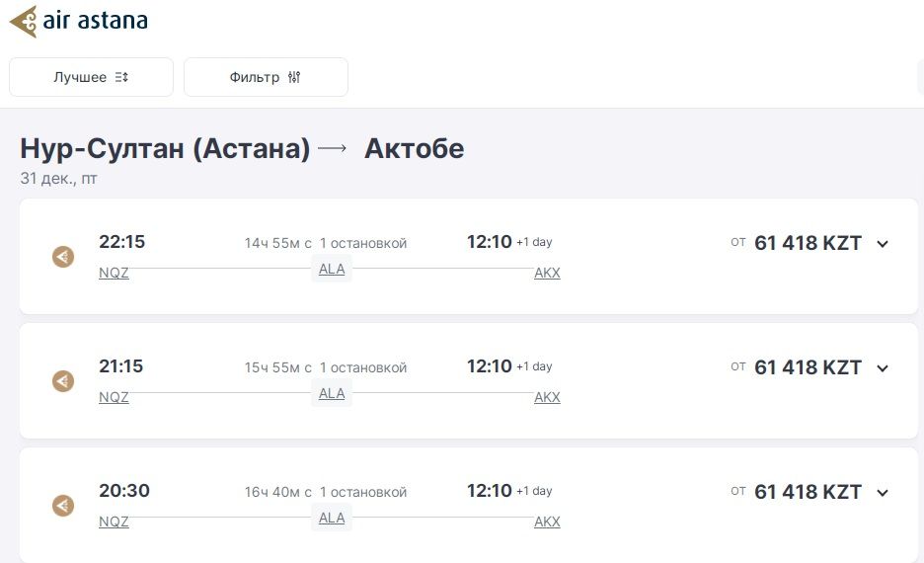Click NQZ airport code on 22:15 flight
924x563 pixels.
[114, 274]
